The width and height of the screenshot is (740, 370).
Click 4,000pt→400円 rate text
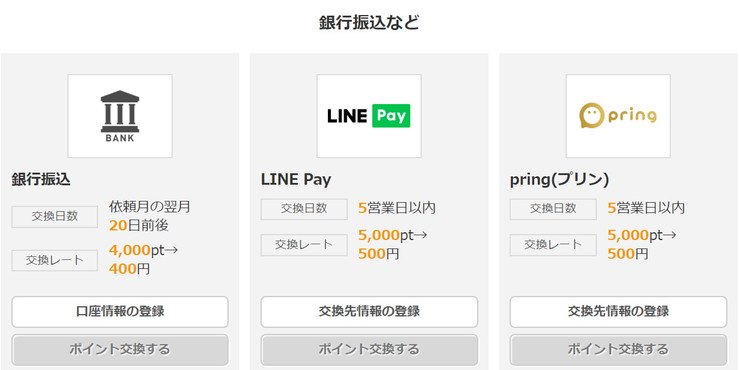click(x=143, y=260)
